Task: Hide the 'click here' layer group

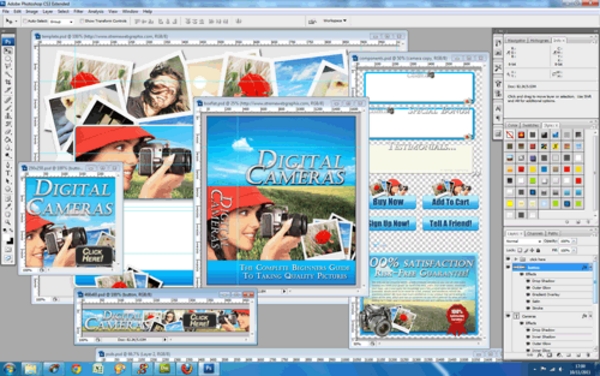Action: 508,259
